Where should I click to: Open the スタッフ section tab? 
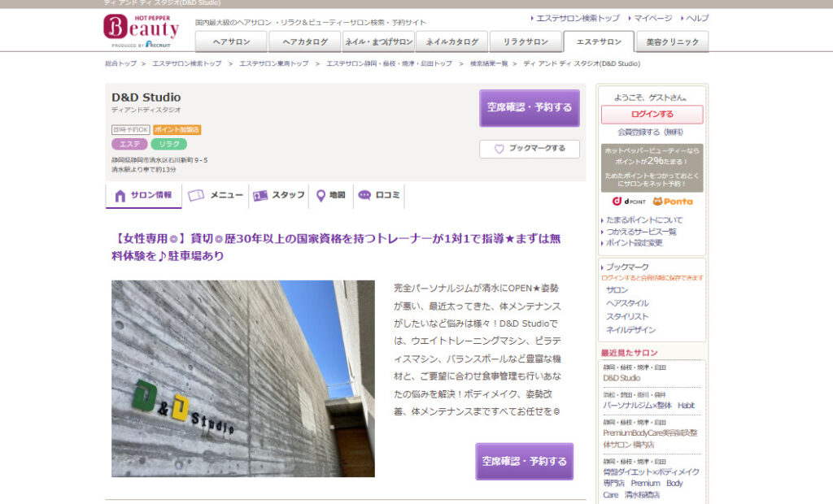(x=279, y=196)
